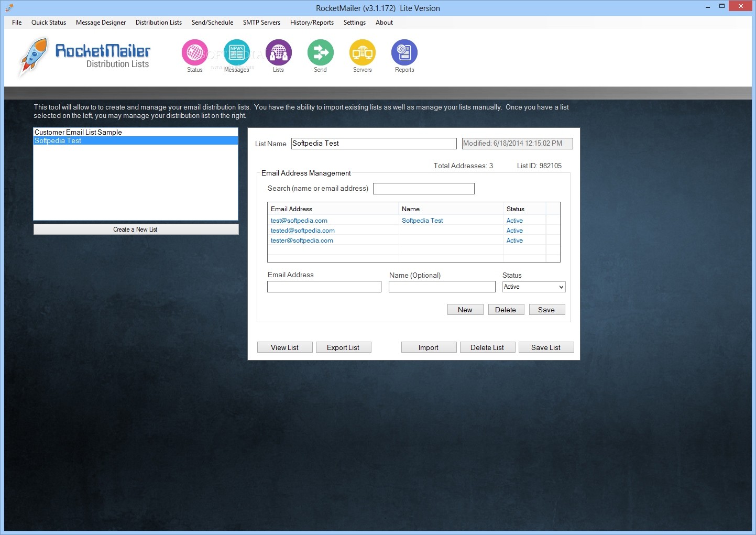The height and width of the screenshot is (535, 756).
Task: Close the RocketMailer window
Action: click(x=741, y=6)
